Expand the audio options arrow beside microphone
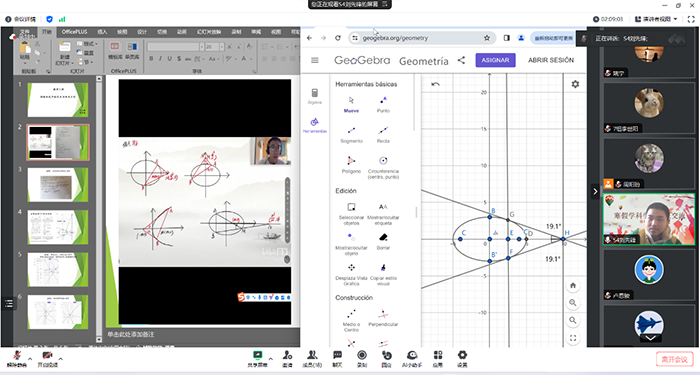 pyautogui.click(x=30, y=358)
